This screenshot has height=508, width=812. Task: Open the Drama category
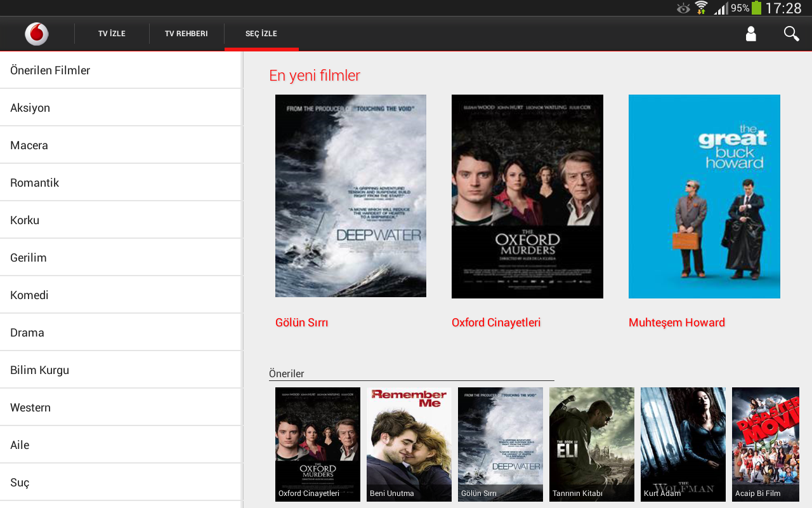tap(121, 333)
